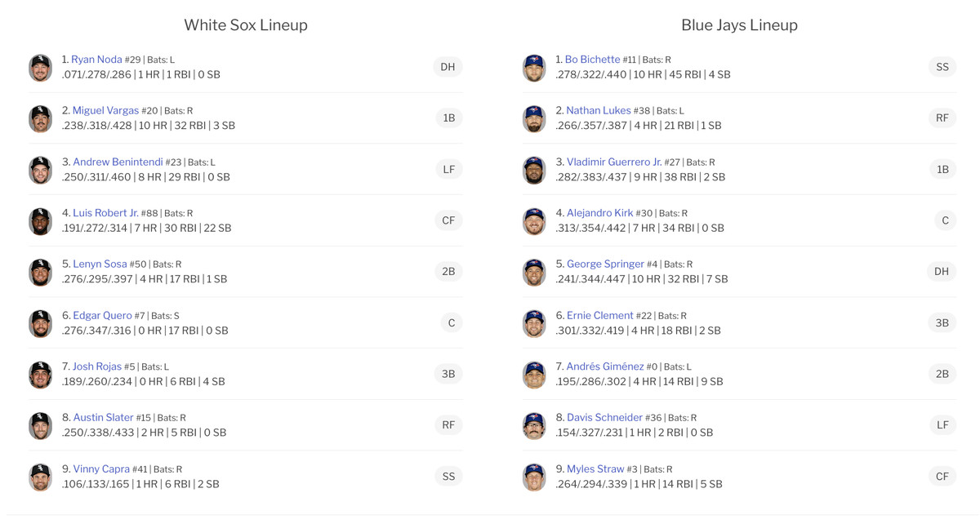Click Luis Robert Jr.'s player headshot
The width and height of the screenshot is (980, 524).
tap(40, 221)
